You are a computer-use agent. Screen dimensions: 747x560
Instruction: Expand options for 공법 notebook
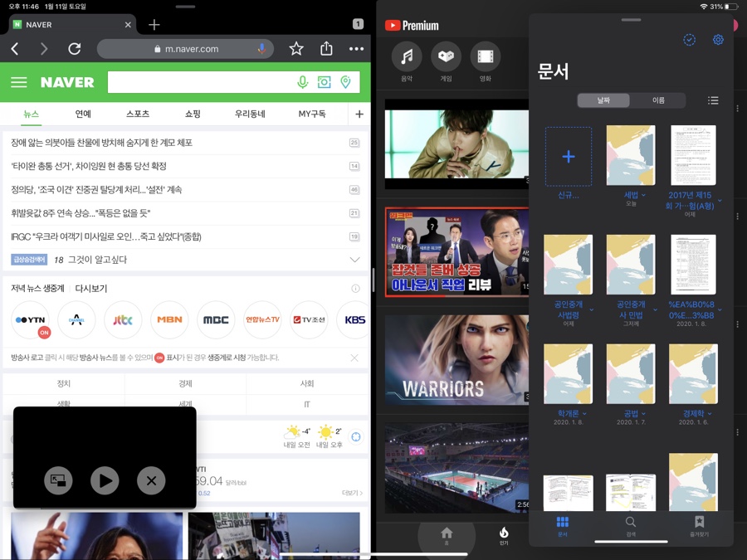[643, 414]
